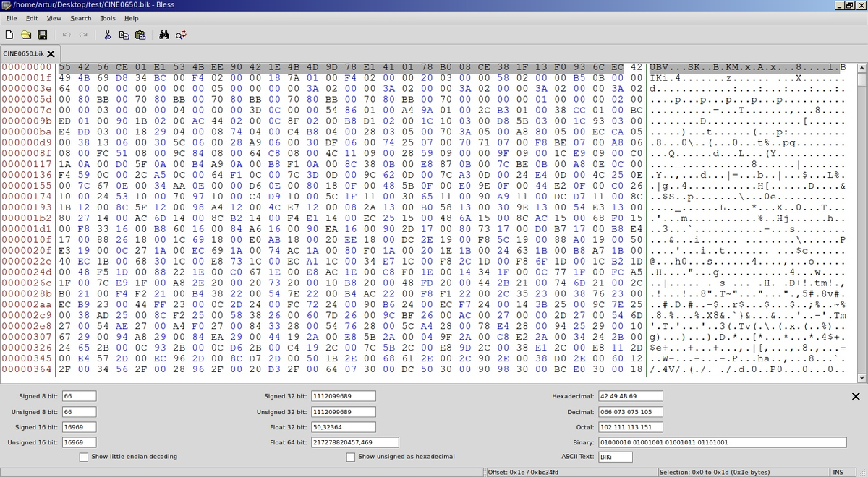
Task: Click the offset address 0000005d
Action: pyautogui.click(x=28, y=100)
